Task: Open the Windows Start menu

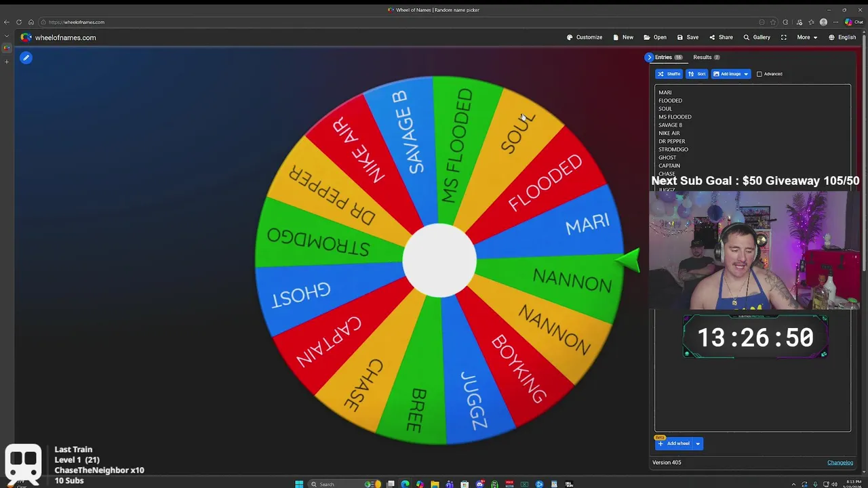Action: [x=299, y=484]
